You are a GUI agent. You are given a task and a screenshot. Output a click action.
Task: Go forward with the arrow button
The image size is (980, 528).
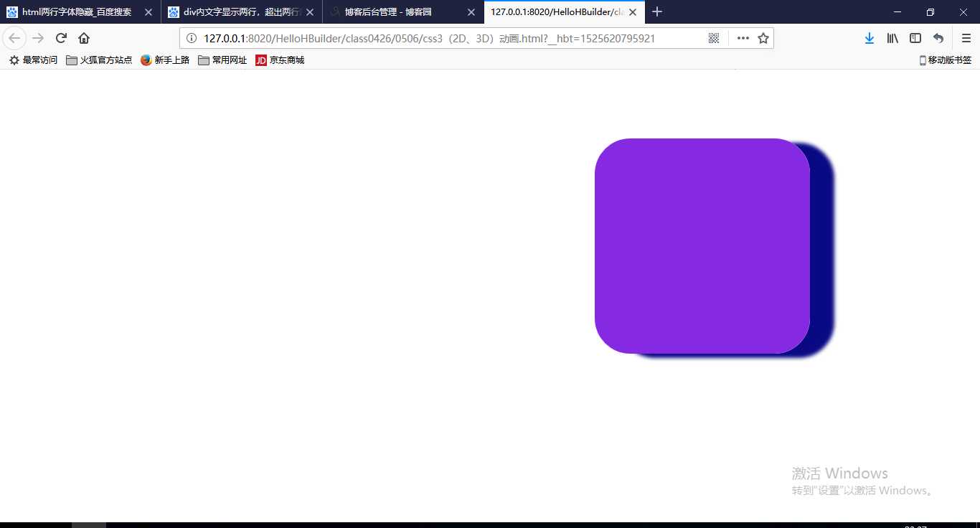click(x=39, y=38)
